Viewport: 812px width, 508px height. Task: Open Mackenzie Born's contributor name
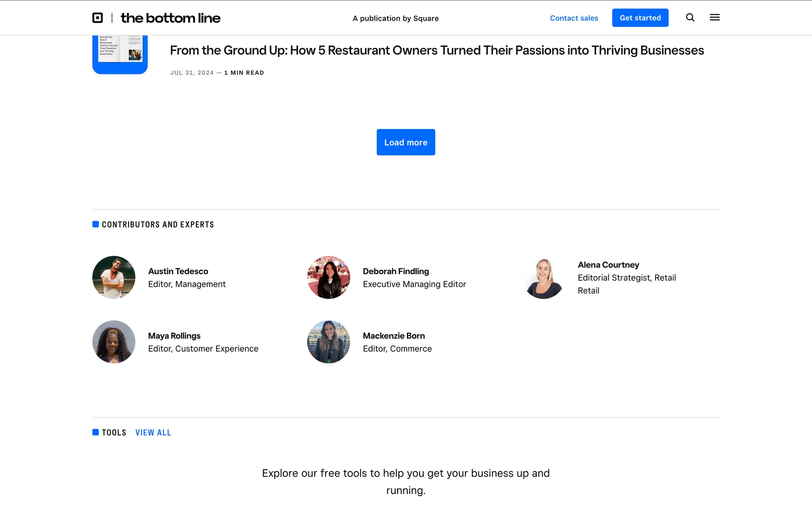(x=394, y=336)
